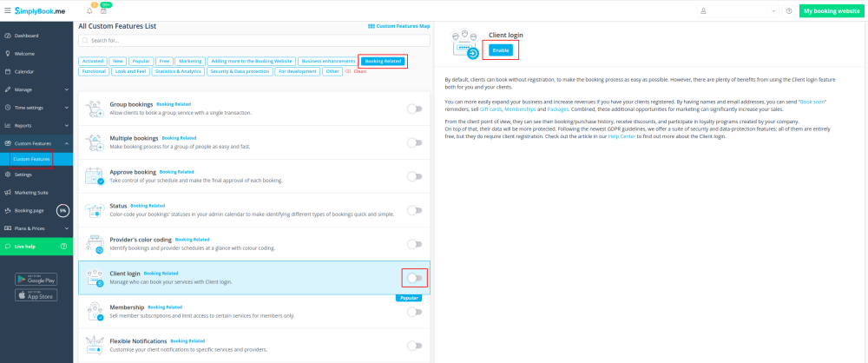The height and width of the screenshot is (363, 868).
Task: Open the notifications bell icon
Action: point(89,11)
